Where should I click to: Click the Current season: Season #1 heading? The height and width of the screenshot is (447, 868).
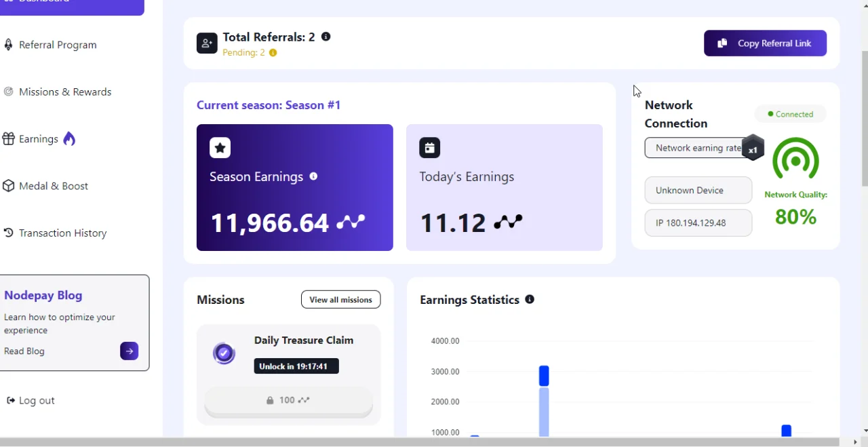point(269,105)
